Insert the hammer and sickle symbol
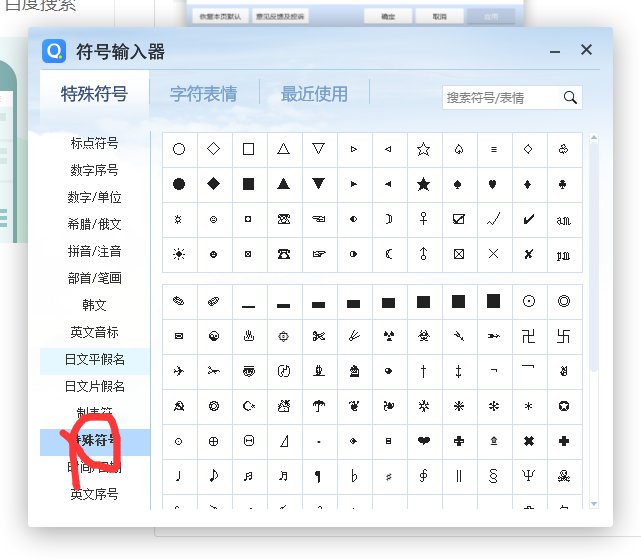 pyautogui.click(x=179, y=406)
